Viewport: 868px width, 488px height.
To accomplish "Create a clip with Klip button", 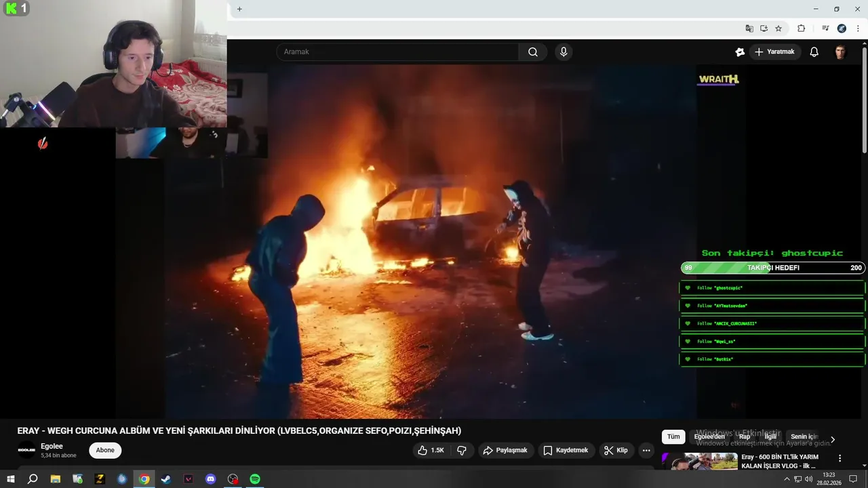I will point(616,450).
